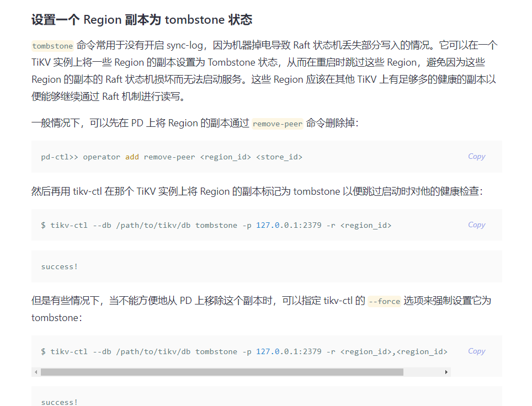Click the left arrow of horizontal scrollbar
This screenshot has width=532, height=406.
(x=36, y=372)
